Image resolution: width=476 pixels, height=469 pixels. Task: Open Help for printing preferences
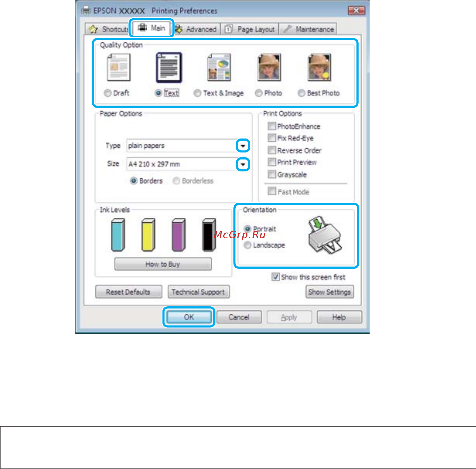coord(339,317)
